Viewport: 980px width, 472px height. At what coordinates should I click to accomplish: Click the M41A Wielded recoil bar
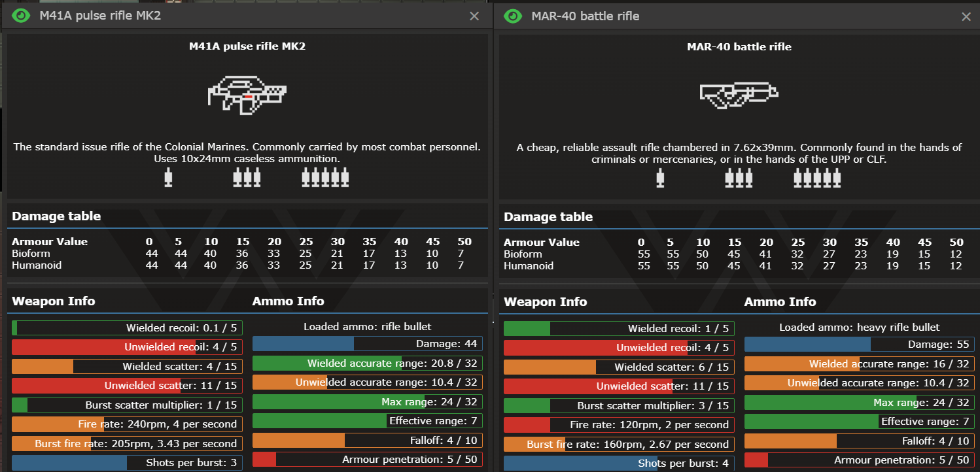tap(127, 328)
